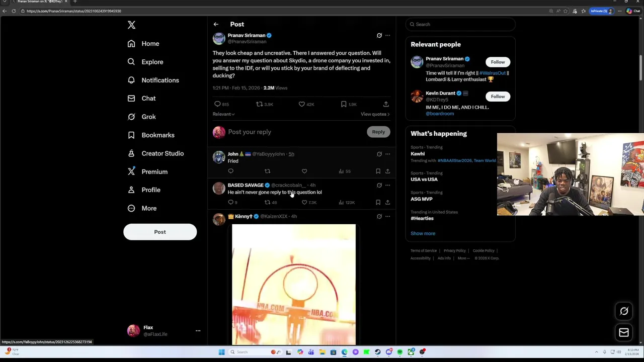Open the X logo home link

[131, 25]
